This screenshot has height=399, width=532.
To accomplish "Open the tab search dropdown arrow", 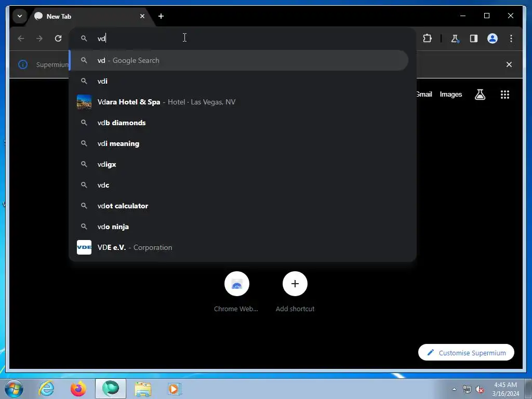I will [x=20, y=16].
